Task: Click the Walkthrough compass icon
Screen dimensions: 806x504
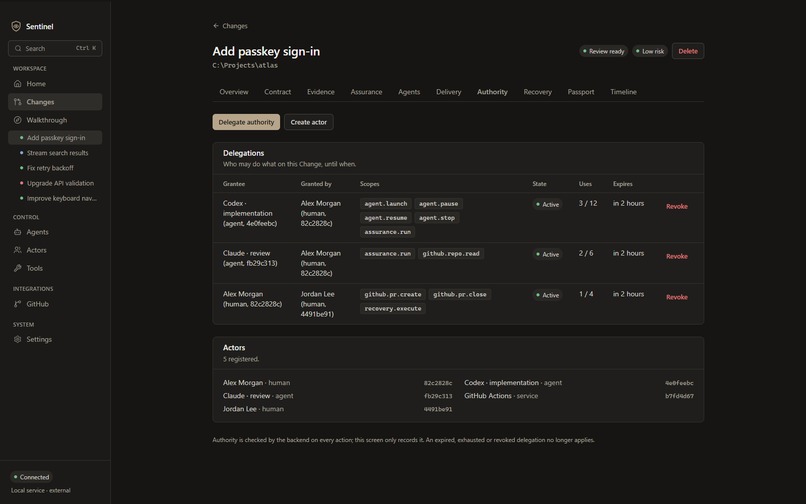Action: click(x=17, y=120)
